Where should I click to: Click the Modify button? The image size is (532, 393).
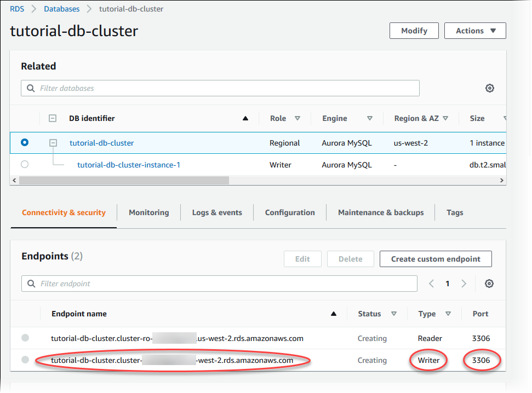click(414, 31)
